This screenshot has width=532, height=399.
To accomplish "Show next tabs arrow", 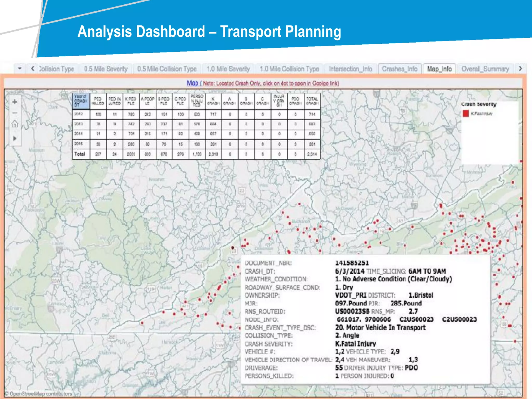I will click(x=520, y=69).
